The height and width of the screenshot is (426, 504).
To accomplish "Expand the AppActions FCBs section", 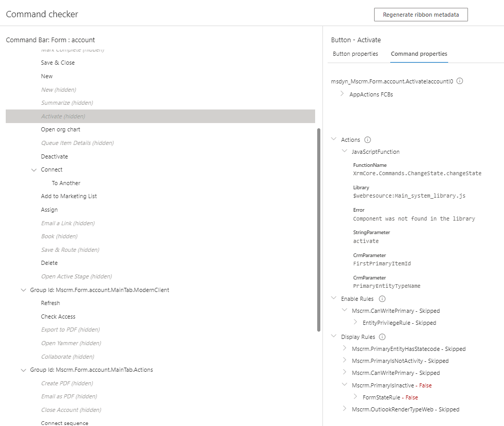I will pos(342,94).
